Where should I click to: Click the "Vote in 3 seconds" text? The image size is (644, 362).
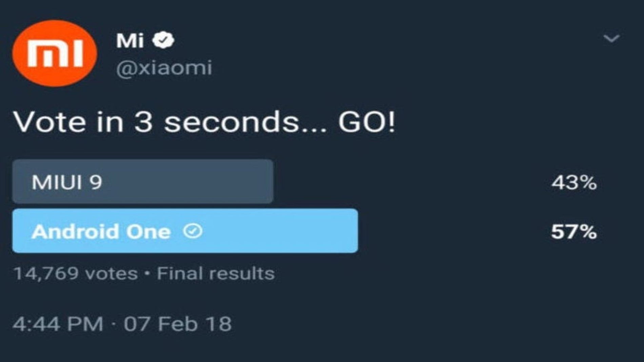click(156, 122)
